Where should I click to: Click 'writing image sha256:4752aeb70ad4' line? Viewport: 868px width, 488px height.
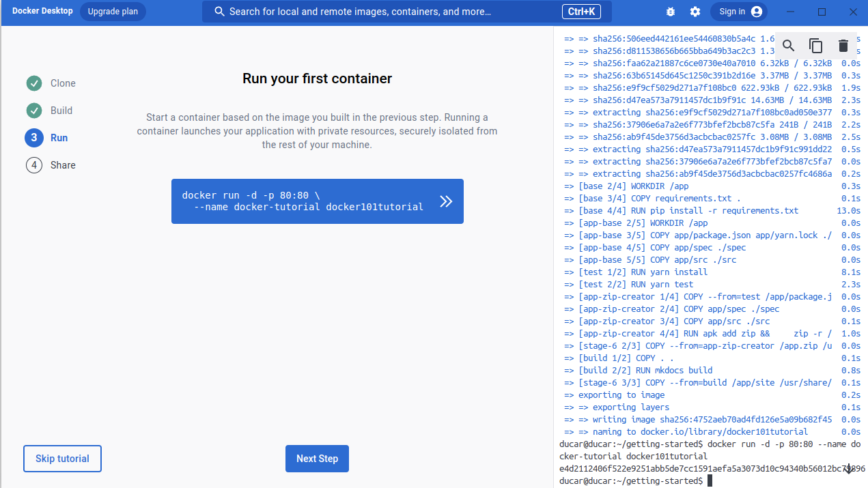click(x=712, y=420)
